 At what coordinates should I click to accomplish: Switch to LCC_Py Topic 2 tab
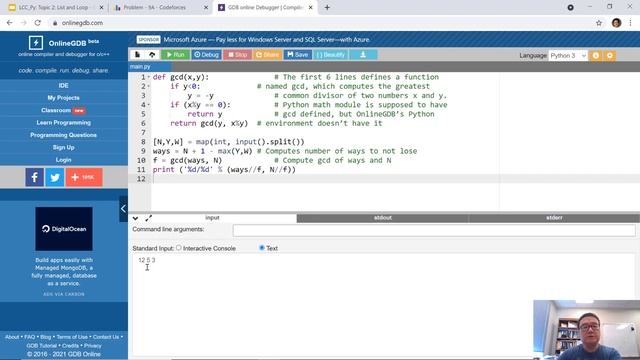pos(54,8)
